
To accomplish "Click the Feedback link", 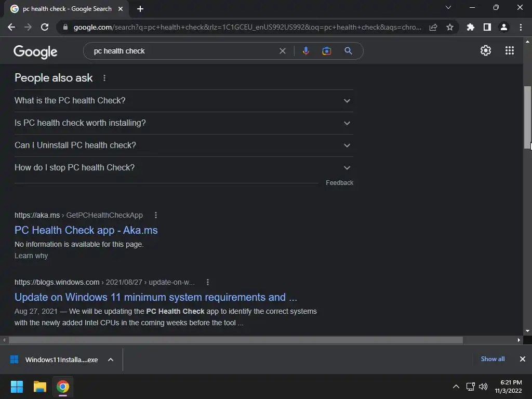I will pos(339,182).
